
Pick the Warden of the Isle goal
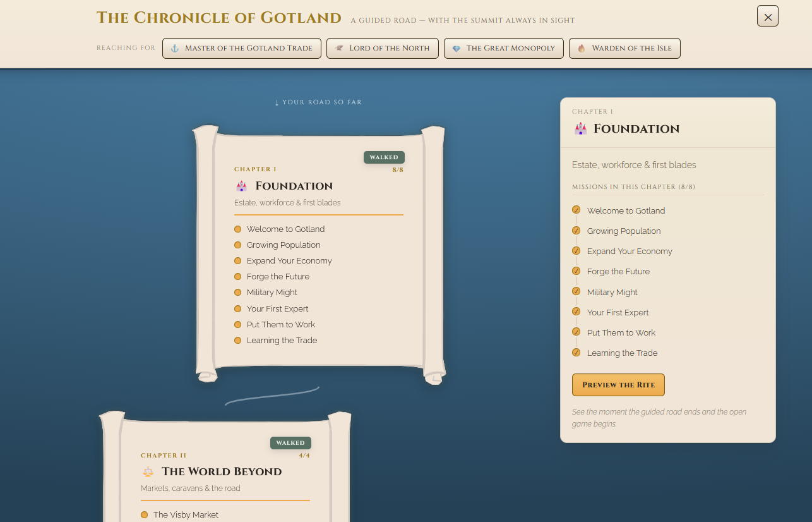[x=624, y=48]
